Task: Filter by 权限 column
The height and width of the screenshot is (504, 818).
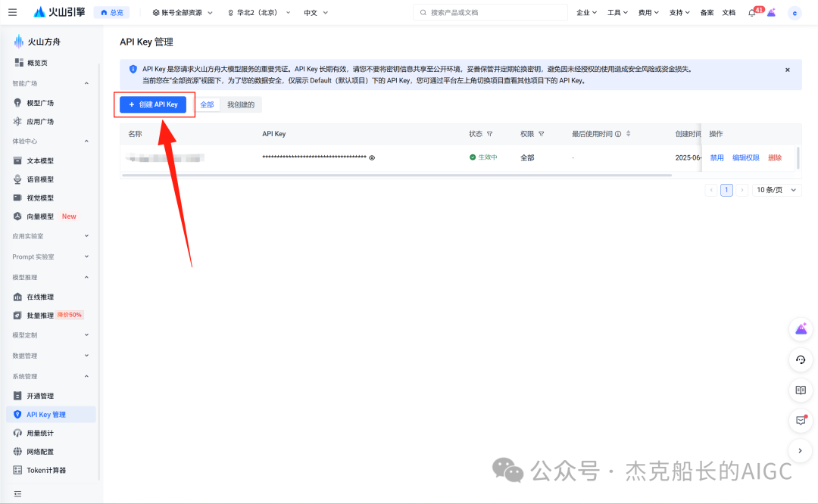Action: [x=541, y=134]
